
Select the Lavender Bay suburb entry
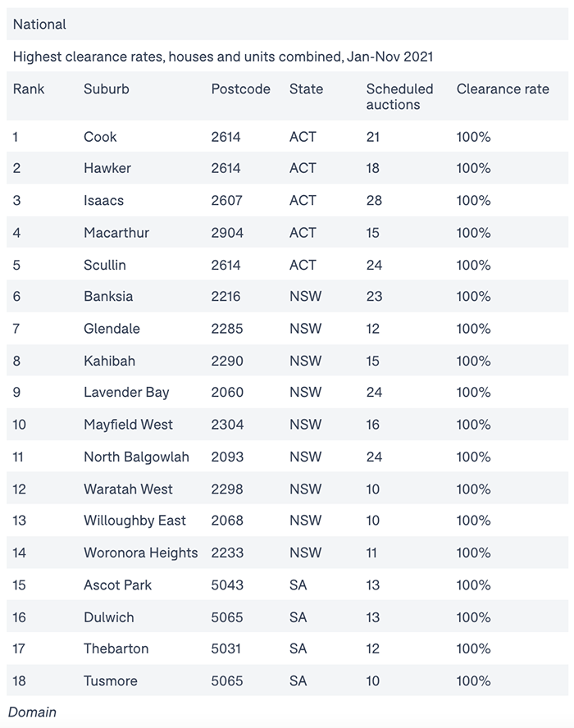(126, 393)
